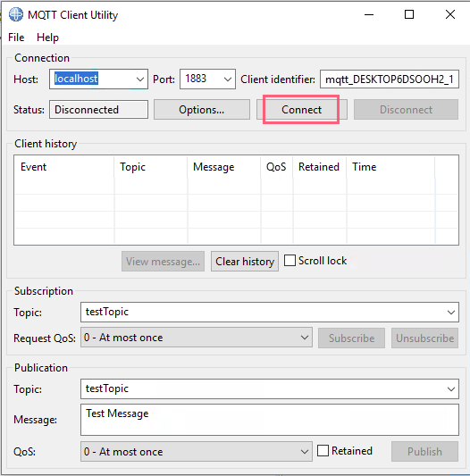This screenshot has height=476, width=470.
Task: Click the View message... button
Action: (164, 262)
